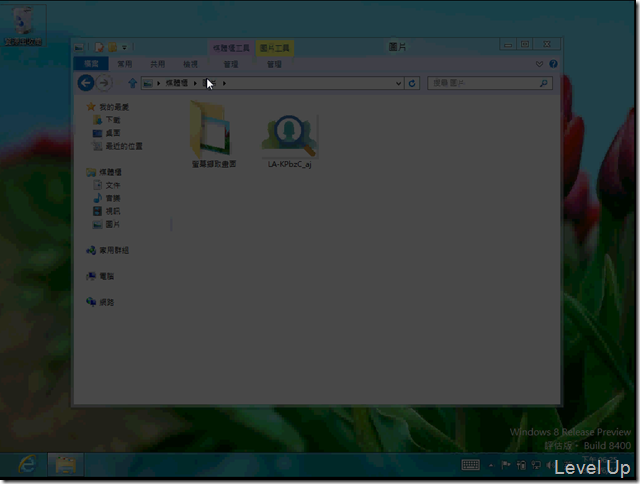Expand the Quick Access Toolbar dropdown
The width and height of the screenshot is (640, 484).
[x=124, y=47]
